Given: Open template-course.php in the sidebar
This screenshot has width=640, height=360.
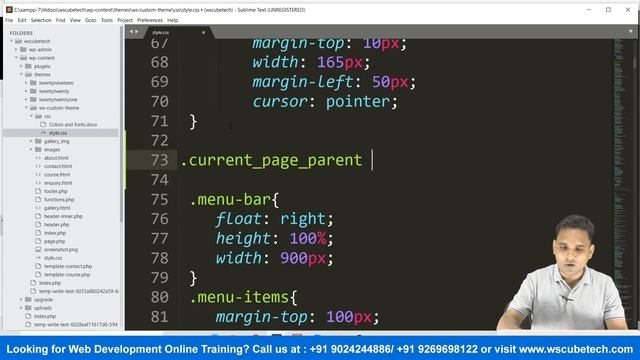Looking at the screenshot, I should (x=67, y=275).
